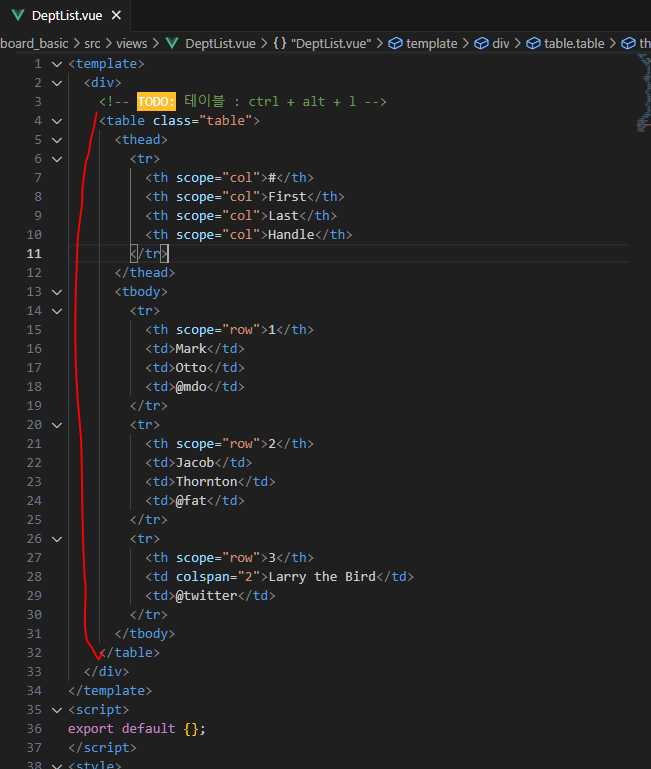Click curly braces icon in breadcrumb
This screenshot has height=769, width=651.
click(280, 43)
